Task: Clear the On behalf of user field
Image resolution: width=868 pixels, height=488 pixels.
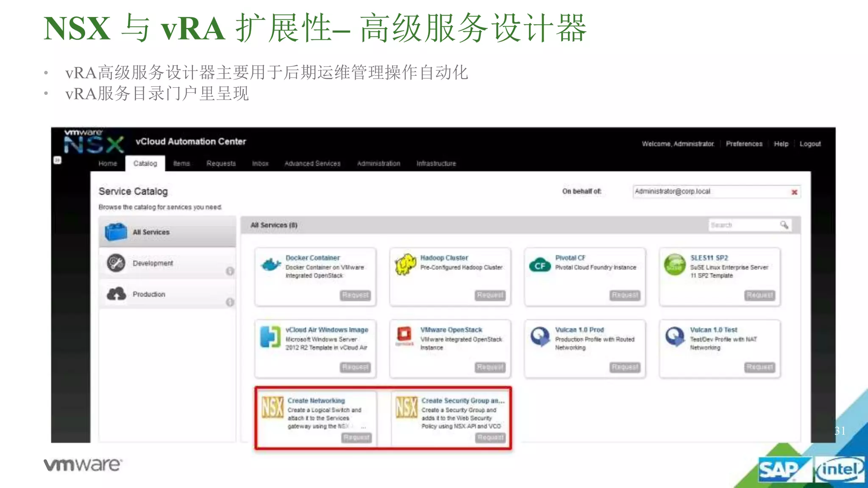Action: [794, 192]
